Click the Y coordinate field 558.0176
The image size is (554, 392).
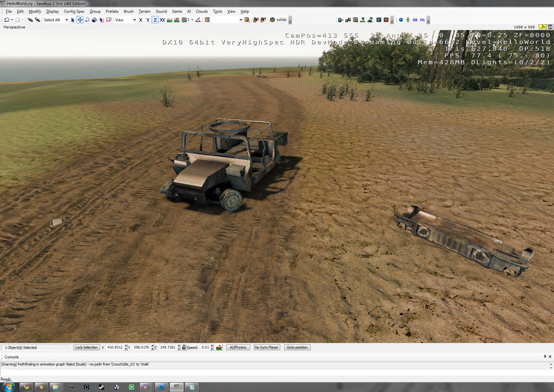coord(141,348)
